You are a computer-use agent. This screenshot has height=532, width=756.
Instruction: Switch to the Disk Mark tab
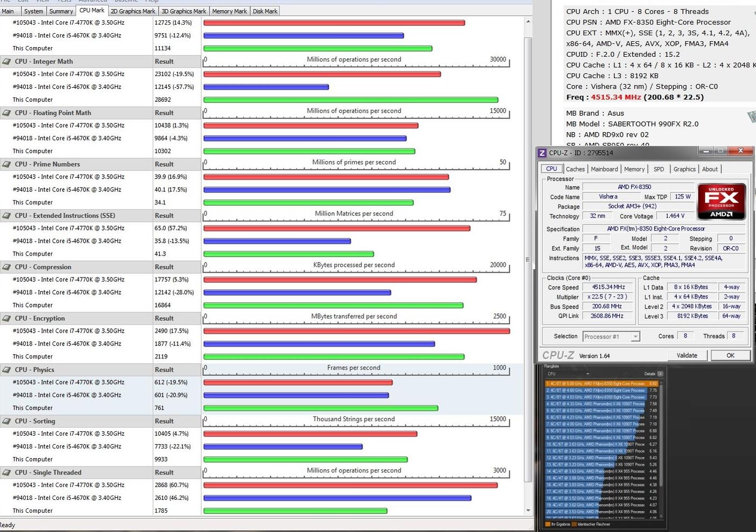(265, 11)
